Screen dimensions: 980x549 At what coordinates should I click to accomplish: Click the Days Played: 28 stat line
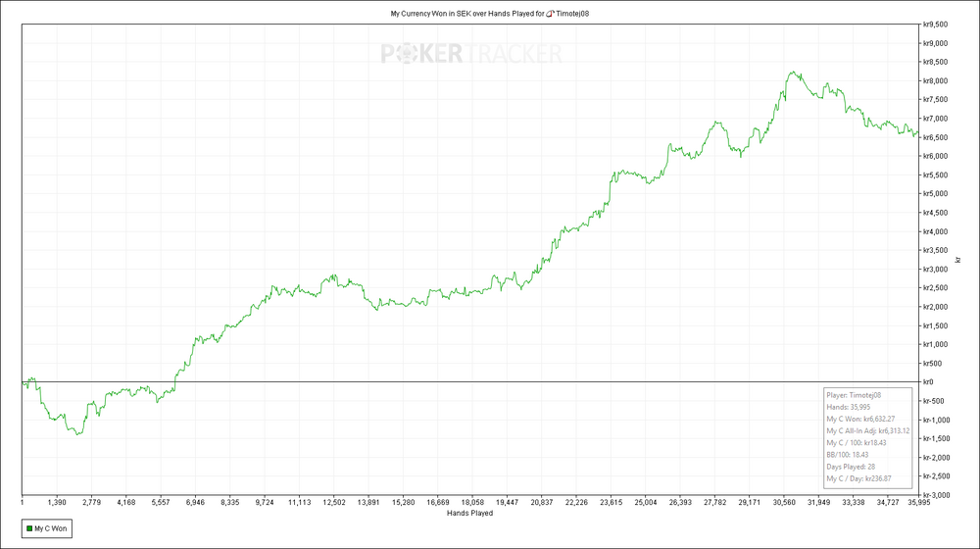850,467
